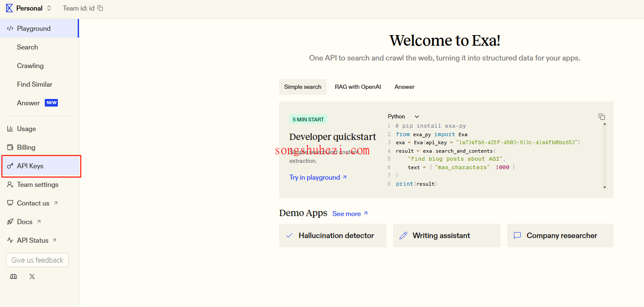This screenshot has height=307, width=644.
Task: Click the Demo Apps heading
Action: click(303, 213)
